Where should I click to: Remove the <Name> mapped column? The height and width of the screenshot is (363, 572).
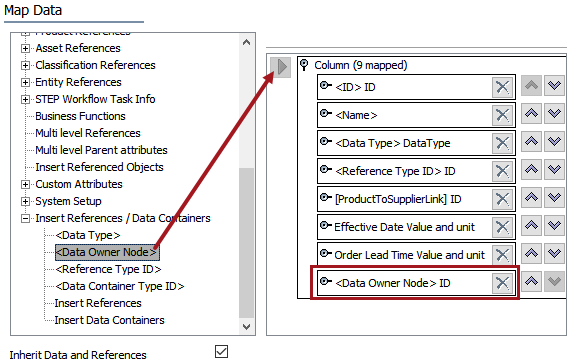point(502,115)
